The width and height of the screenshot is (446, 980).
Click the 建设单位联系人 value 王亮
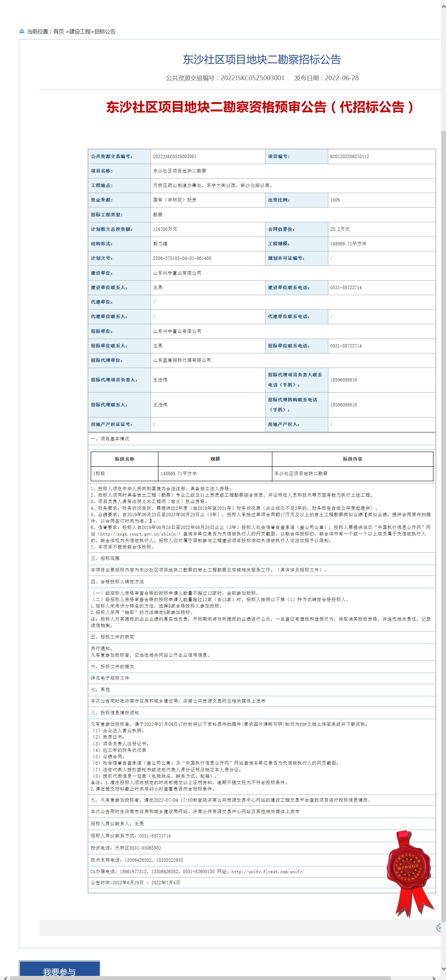coord(158,287)
